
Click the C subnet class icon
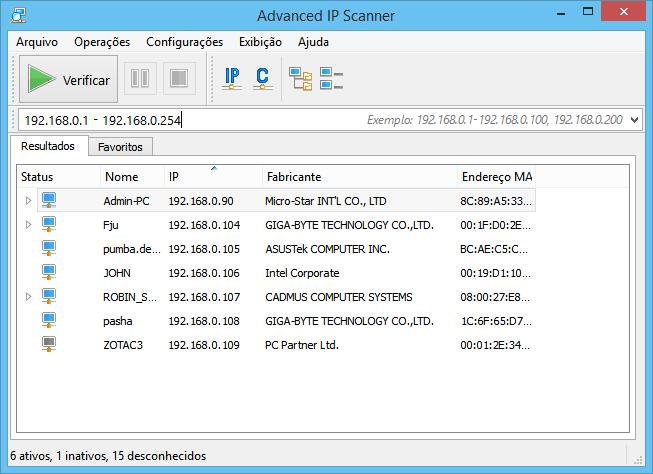262,78
